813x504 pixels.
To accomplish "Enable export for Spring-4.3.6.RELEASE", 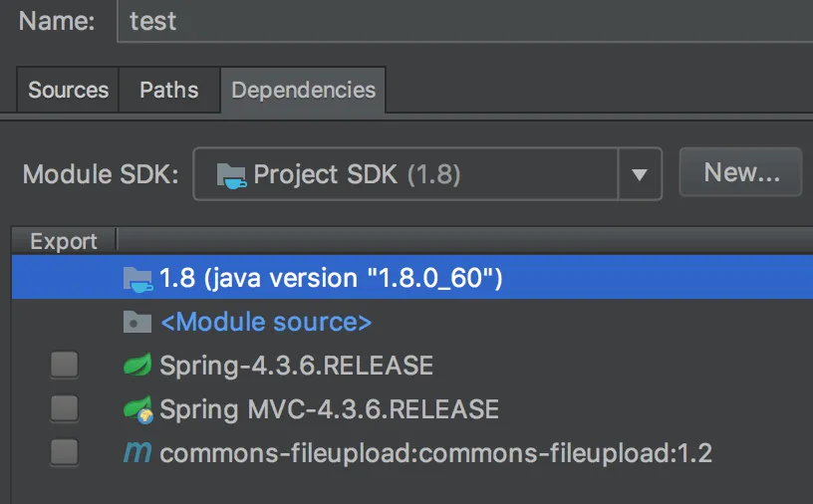I will point(65,366).
